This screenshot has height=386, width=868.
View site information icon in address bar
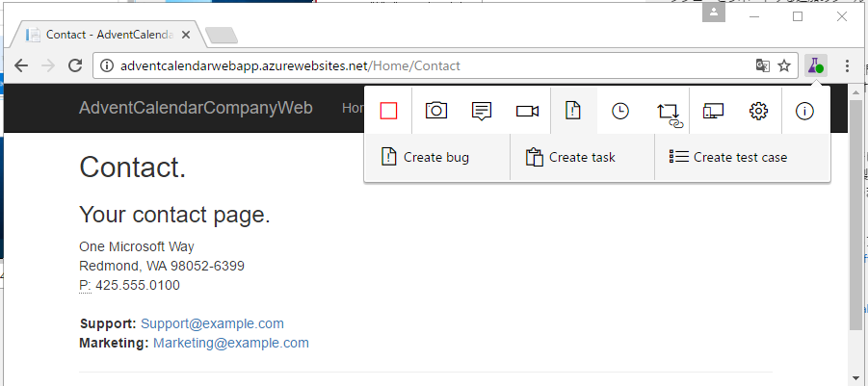point(107,65)
